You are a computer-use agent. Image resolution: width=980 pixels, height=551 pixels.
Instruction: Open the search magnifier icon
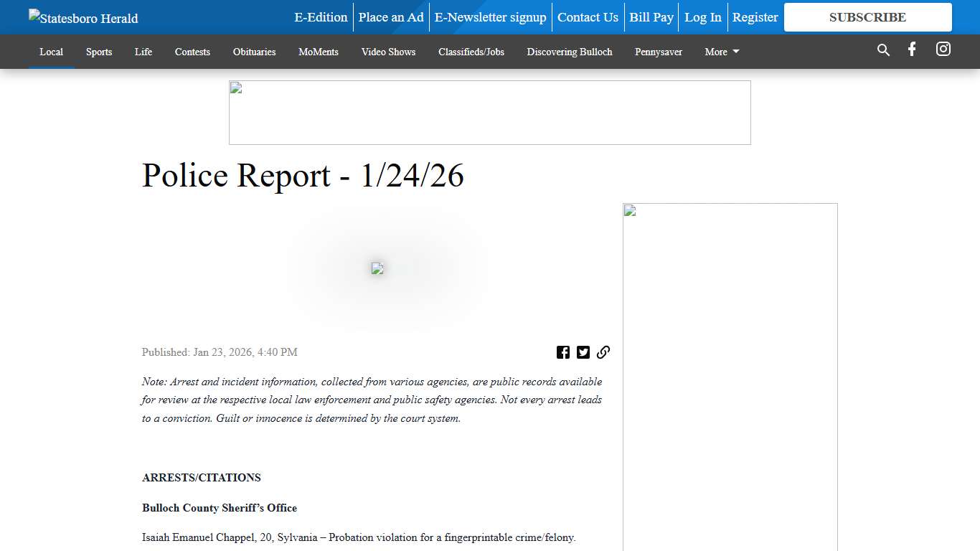883,50
